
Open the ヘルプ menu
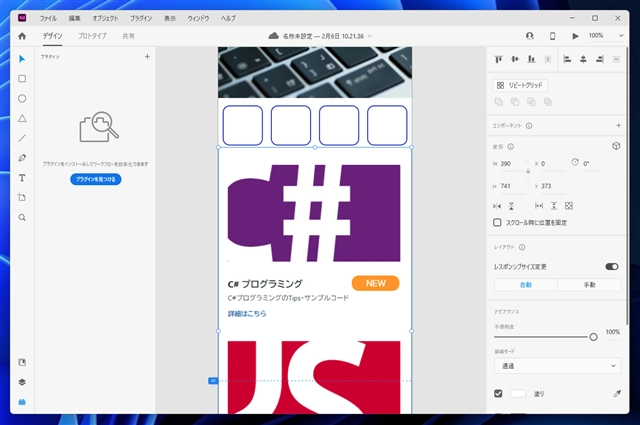pos(228,18)
